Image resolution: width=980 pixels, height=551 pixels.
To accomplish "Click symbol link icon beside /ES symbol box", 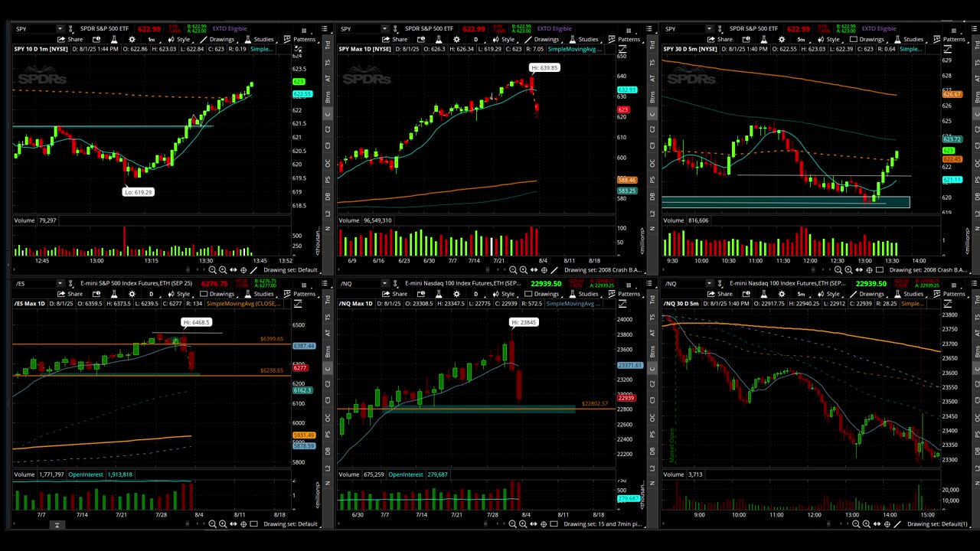I will pos(70,283).
